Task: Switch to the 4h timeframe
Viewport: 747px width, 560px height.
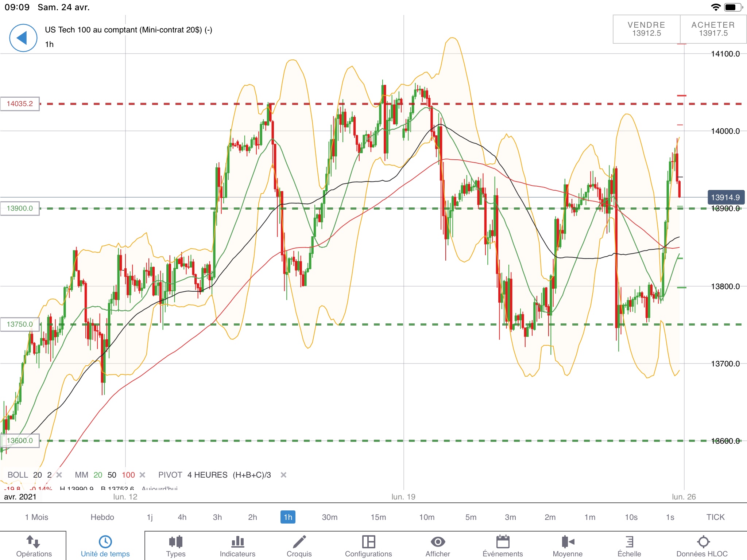Action: 182,517
